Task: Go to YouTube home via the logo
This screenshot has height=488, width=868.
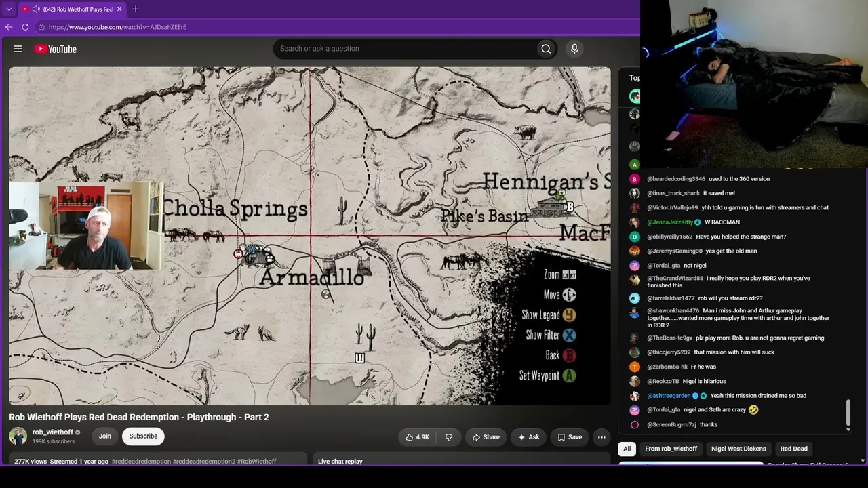Action: [55, 49]
